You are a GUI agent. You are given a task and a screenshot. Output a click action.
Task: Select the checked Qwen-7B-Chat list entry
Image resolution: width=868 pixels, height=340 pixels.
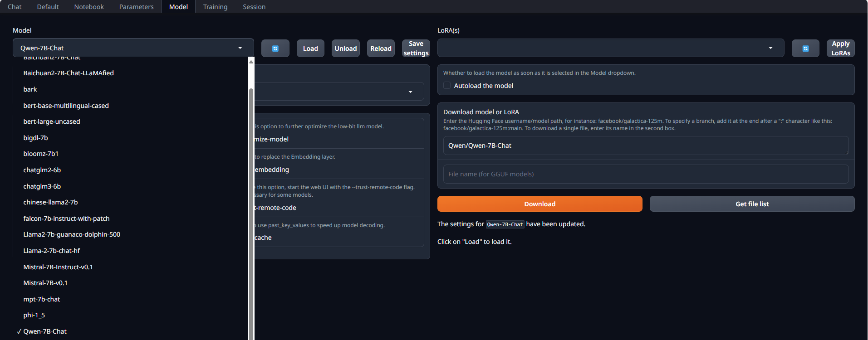[131, 331]
